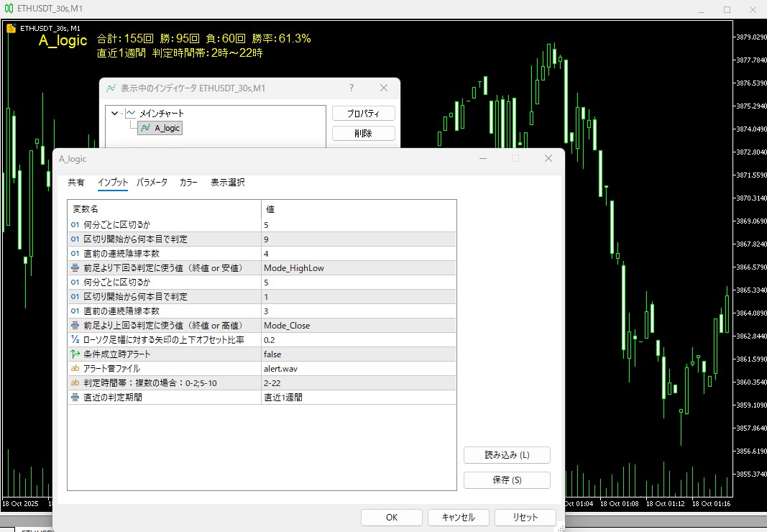The height and width of the screenshot is (532, 767).
Task: Click the アラート音ファイル string type icon
Action: tap(75, 369)
